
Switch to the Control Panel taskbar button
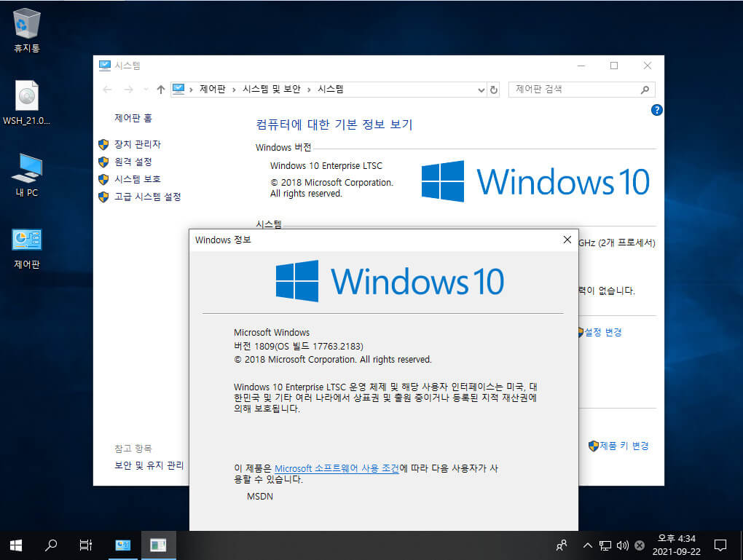[122, 545]
